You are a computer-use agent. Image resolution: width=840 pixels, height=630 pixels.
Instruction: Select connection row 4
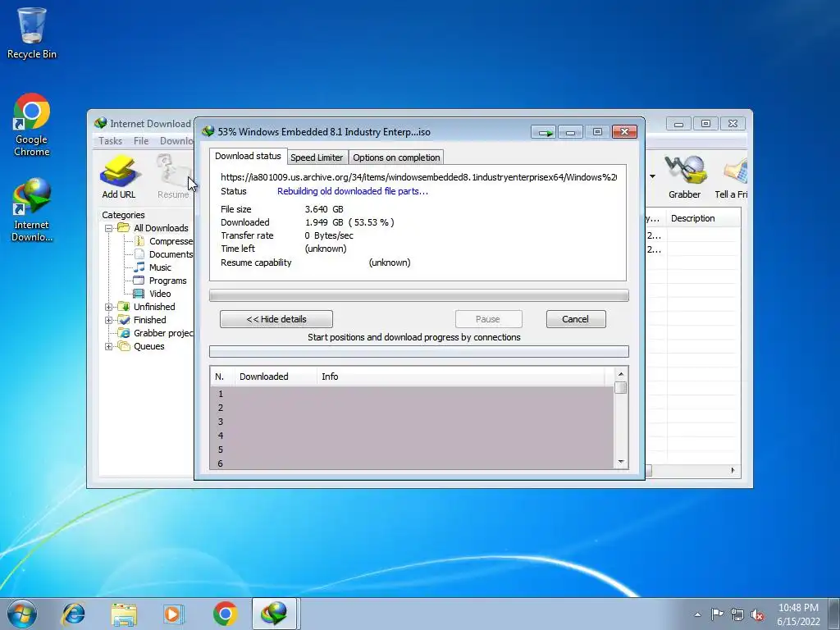(x=412, y=436)
